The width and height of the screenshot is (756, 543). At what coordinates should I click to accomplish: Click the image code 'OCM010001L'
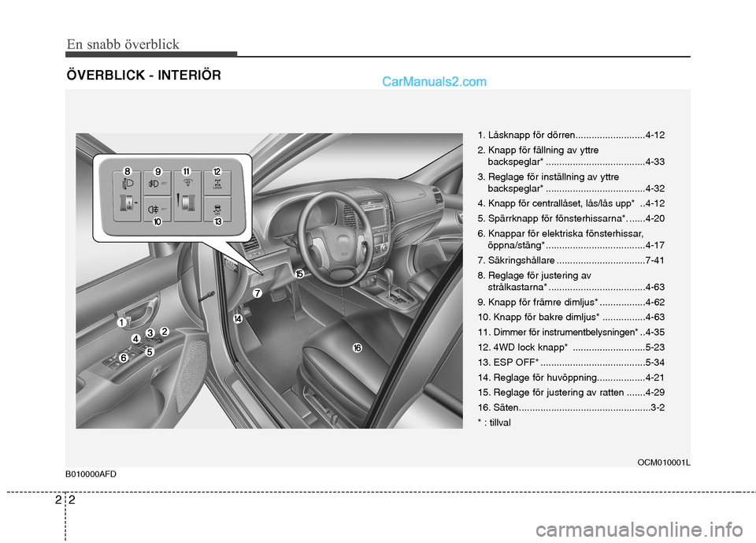tap(663, 463)
